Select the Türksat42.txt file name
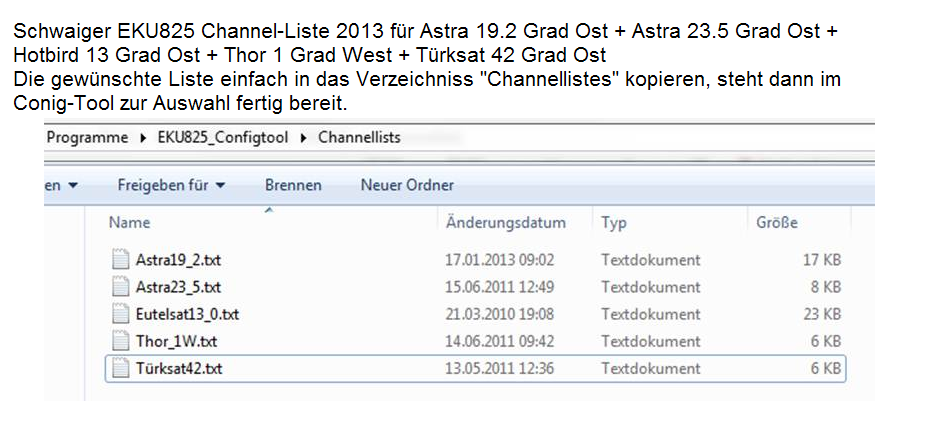This screenshot has height=428, width=930. click(179, 369)
